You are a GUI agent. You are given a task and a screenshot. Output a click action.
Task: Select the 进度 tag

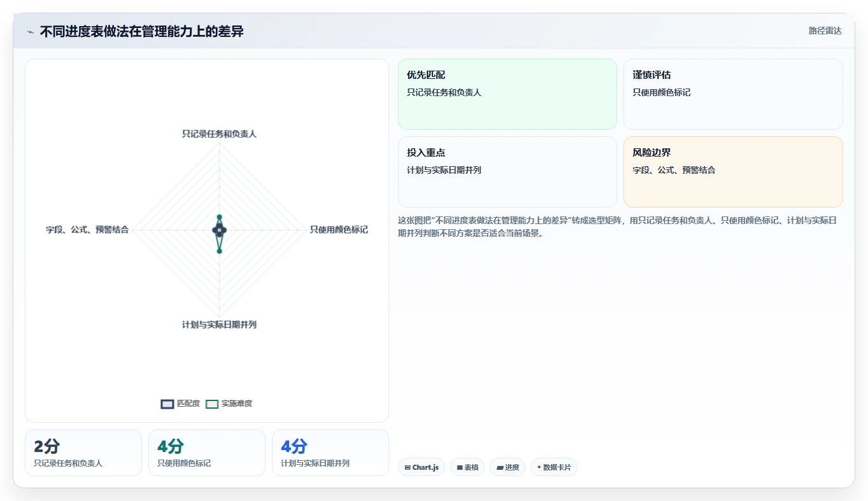(508, 467)
